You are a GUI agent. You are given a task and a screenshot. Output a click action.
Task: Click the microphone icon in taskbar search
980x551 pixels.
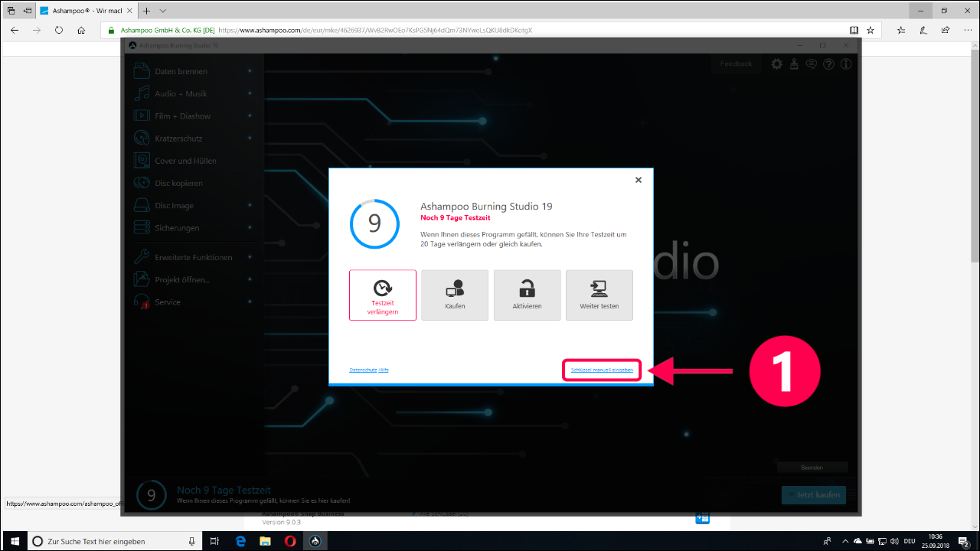pyautogui.click(x=191, y=541)
